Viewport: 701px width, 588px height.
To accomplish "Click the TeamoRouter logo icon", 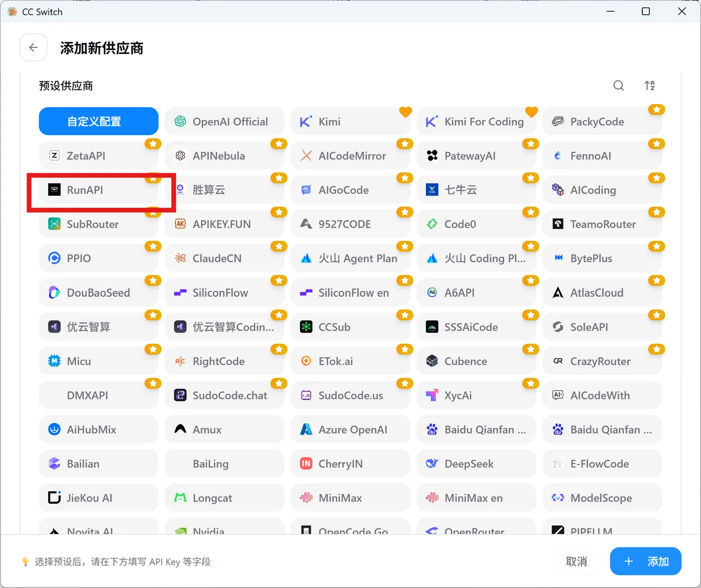I will pos(558,224).
